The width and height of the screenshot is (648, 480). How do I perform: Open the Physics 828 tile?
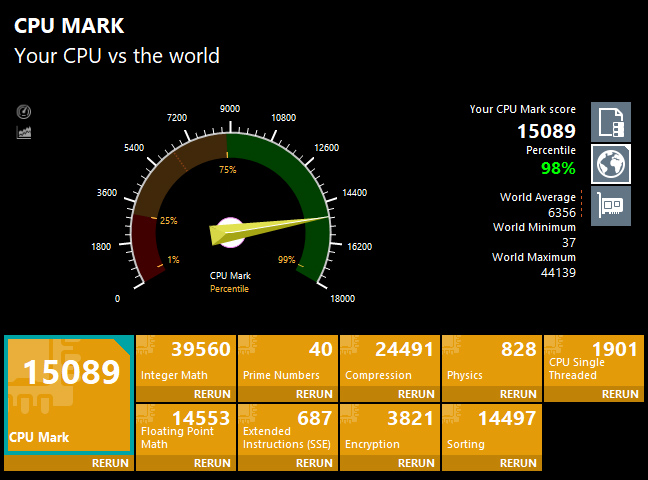click(x=492, y=361)
